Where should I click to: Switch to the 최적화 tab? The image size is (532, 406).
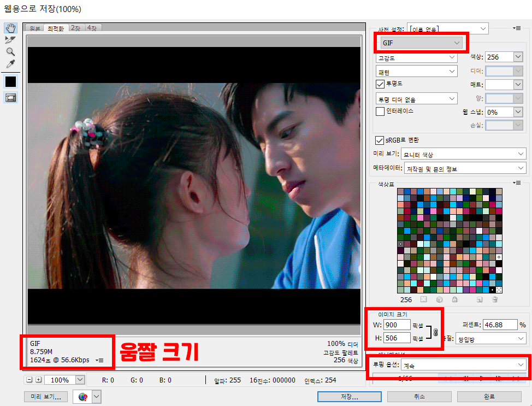point(56,28)
